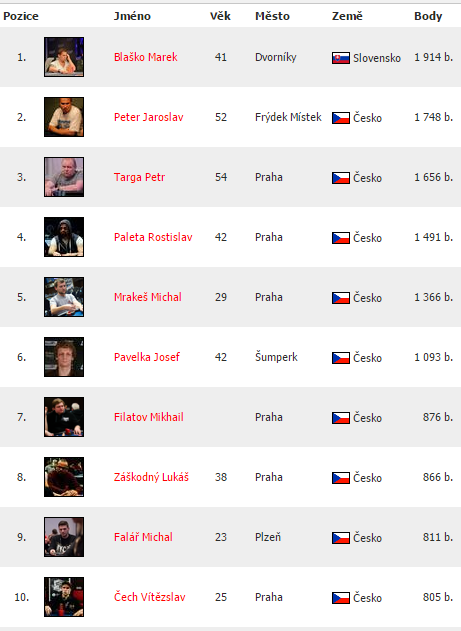
Task: Select the Filatov Mikhail name link
Action: (x=148, y=417)
